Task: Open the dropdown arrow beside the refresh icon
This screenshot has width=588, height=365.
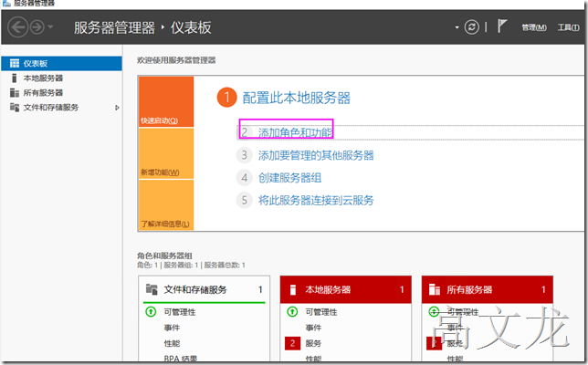Action: [x=457, y=27]
